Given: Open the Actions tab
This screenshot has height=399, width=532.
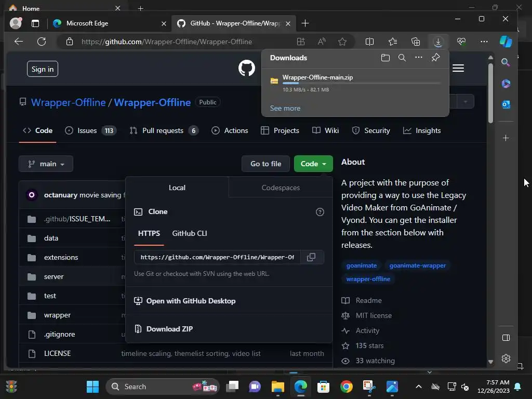Looking at the screenshot, I should point(230,130).
